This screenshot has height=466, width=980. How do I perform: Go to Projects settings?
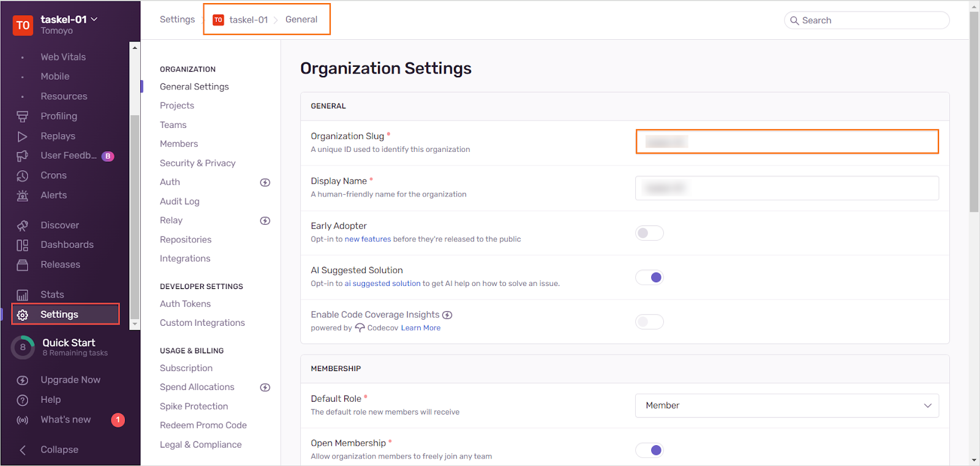click(177, 106)
